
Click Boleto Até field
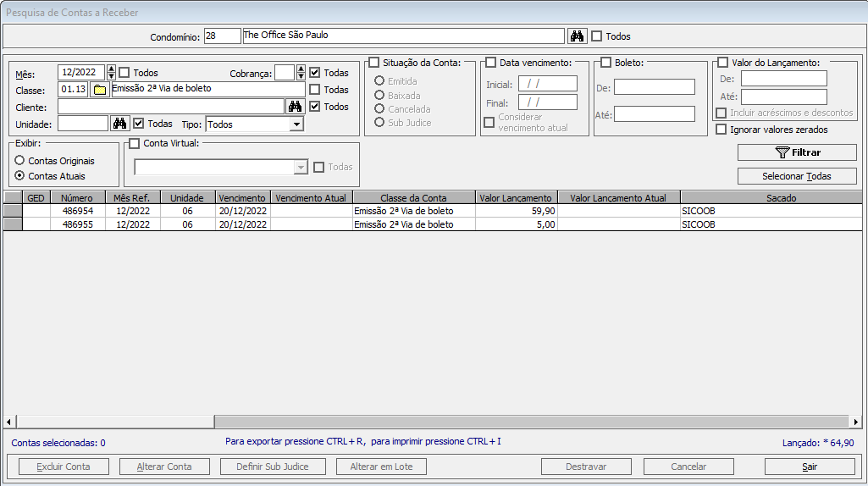[655, 114]
